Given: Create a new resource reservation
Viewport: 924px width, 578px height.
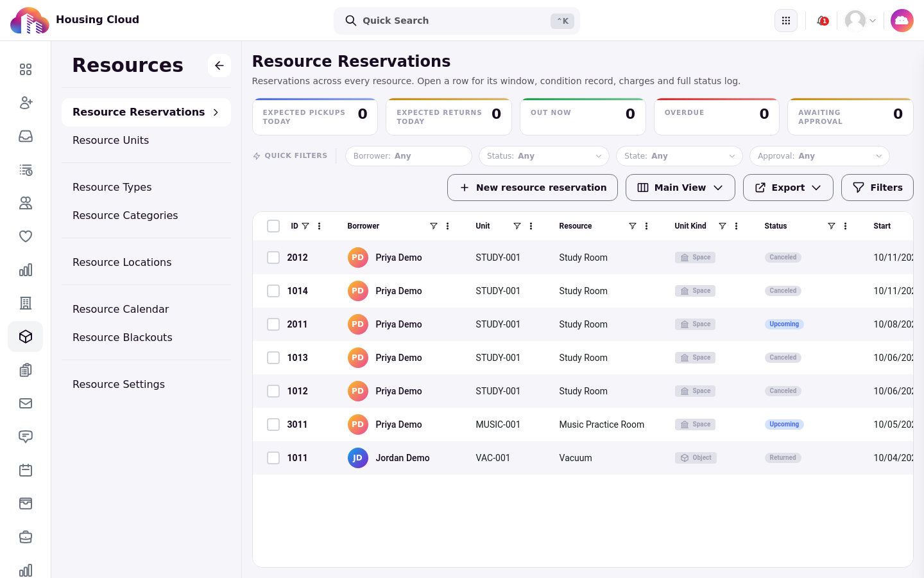Looking at the screenshot, I should pyautogui.click(x=533, y=188).
